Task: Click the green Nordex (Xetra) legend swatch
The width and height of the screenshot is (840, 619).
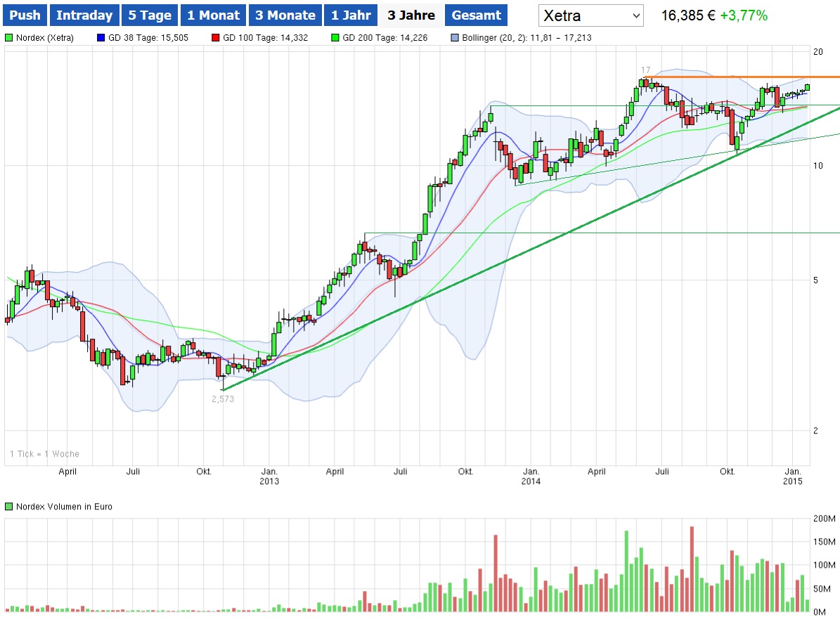Action: (x=9, y=38)
